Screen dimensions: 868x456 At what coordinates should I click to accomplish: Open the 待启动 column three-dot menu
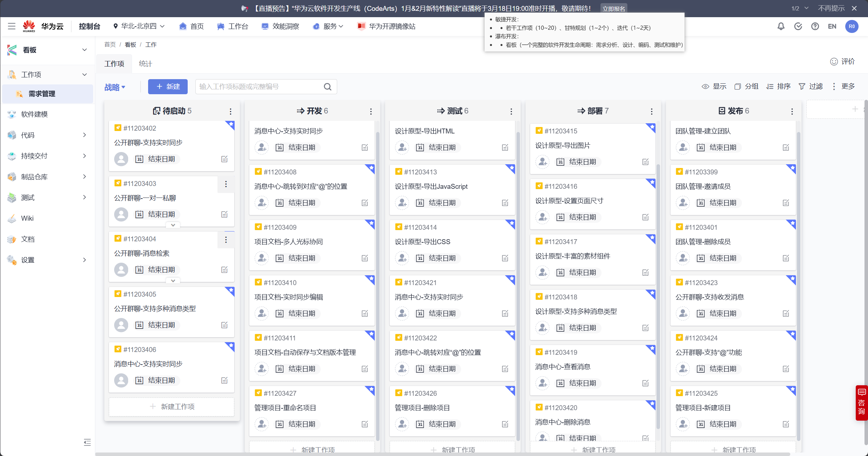coord(230,111)
